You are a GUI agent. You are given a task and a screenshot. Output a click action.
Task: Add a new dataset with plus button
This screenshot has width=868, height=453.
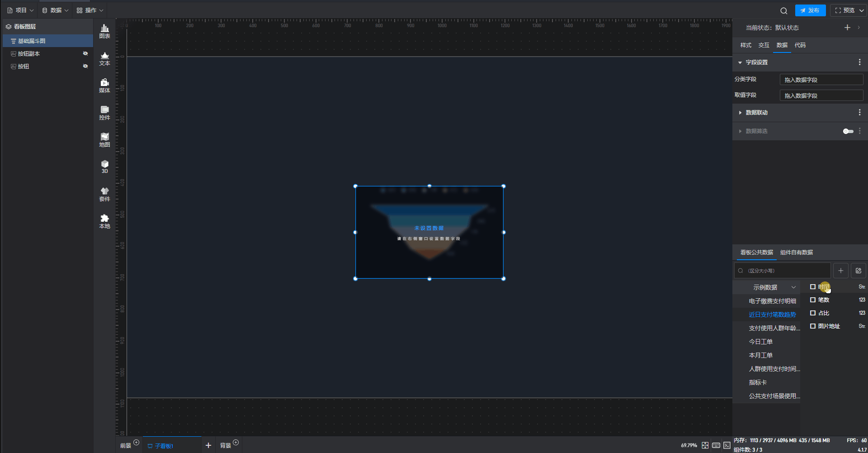tap(841, 271)
